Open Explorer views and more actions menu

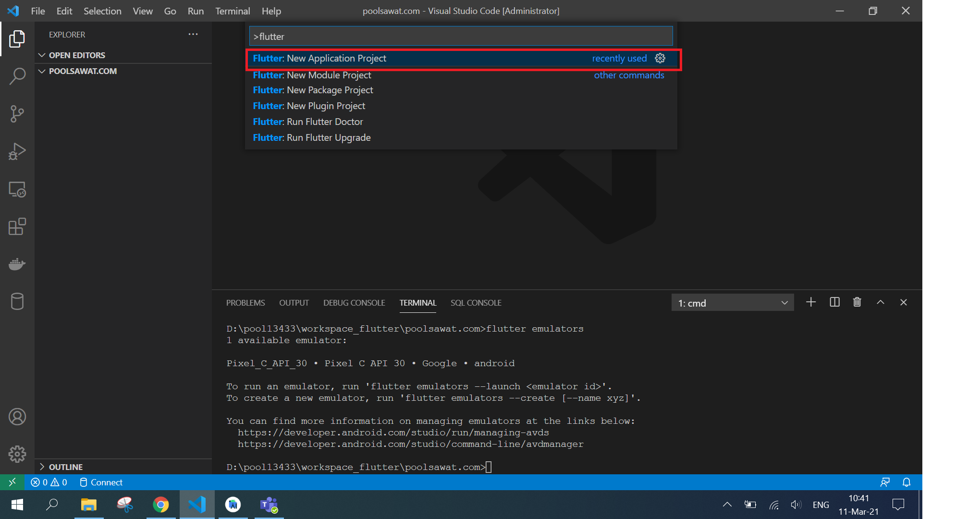coord(193,34)
